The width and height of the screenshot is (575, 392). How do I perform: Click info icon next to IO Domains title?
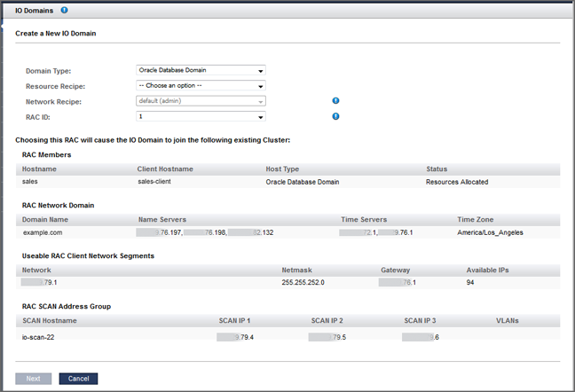pos(65,11)
